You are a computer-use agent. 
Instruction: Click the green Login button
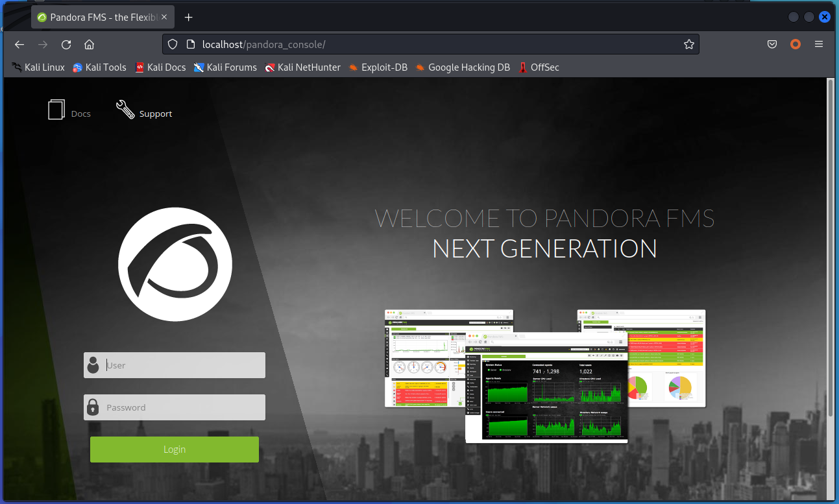click(x=175, y=450)
